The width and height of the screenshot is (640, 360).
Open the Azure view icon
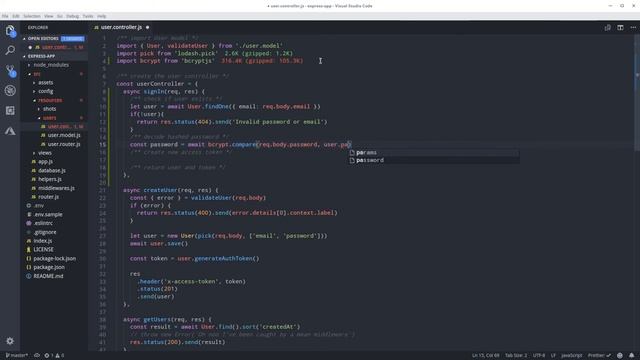point(10,131)
